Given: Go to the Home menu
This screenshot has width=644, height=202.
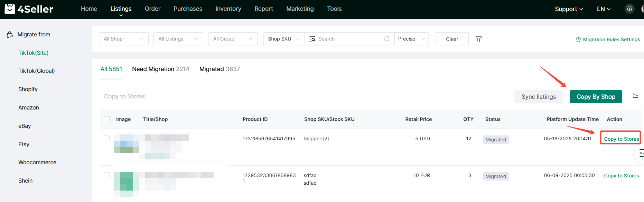Looking at the screenshot, I should 89,9.
